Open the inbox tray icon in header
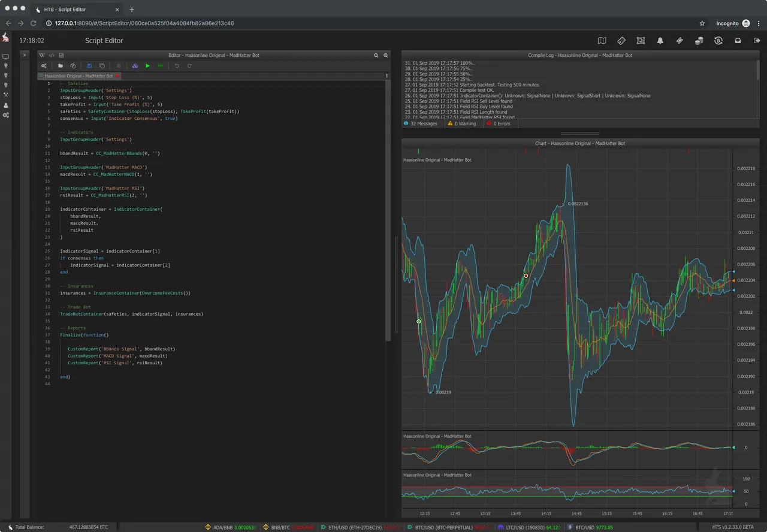This screenshot has height=532, width=767. point(738,41)
